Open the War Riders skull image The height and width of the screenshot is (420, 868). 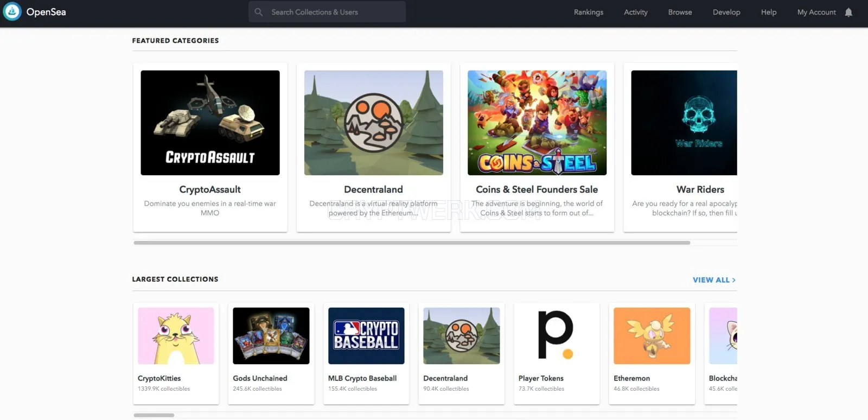coord(684,123)
